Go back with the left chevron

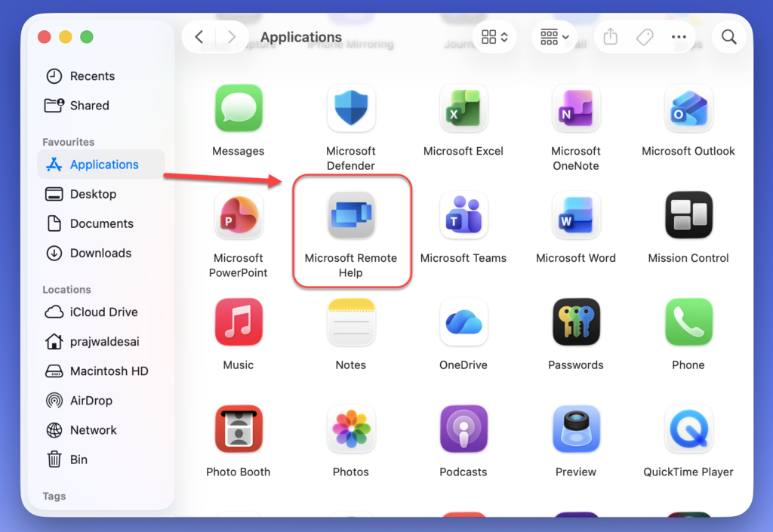click(x=199, y=37)
